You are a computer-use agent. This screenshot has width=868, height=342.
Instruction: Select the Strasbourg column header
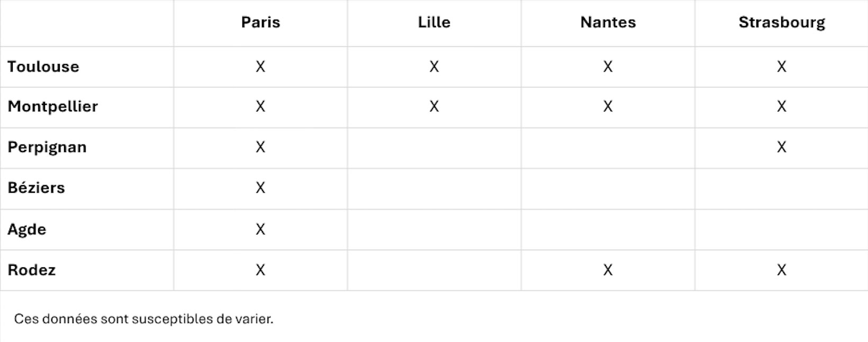[x=781, y=22]
